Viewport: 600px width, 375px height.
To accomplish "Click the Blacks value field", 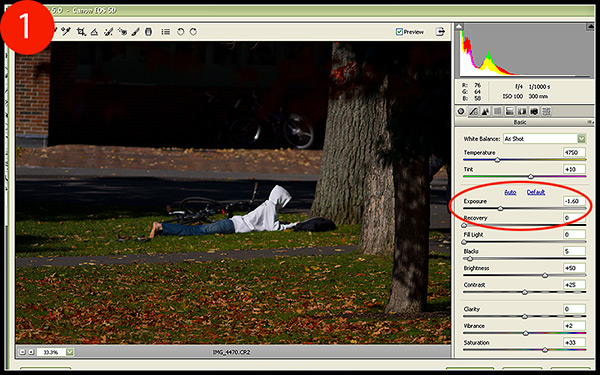I will [x=574, y=251].
